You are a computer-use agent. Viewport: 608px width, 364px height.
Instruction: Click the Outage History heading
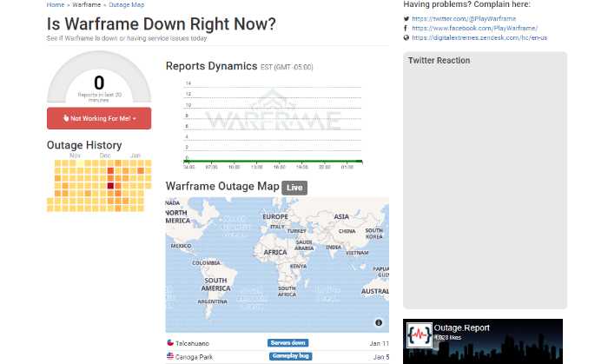(x=84, y=145)
